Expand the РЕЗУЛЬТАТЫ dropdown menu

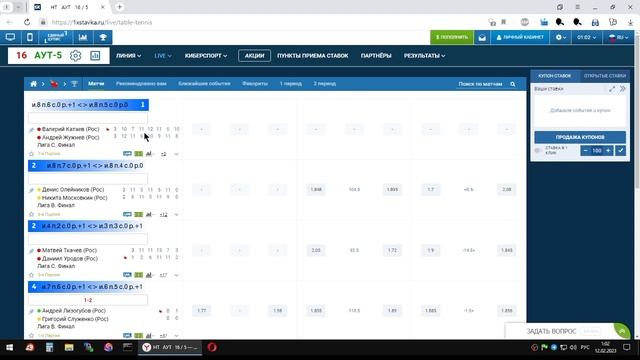[424, 56]
